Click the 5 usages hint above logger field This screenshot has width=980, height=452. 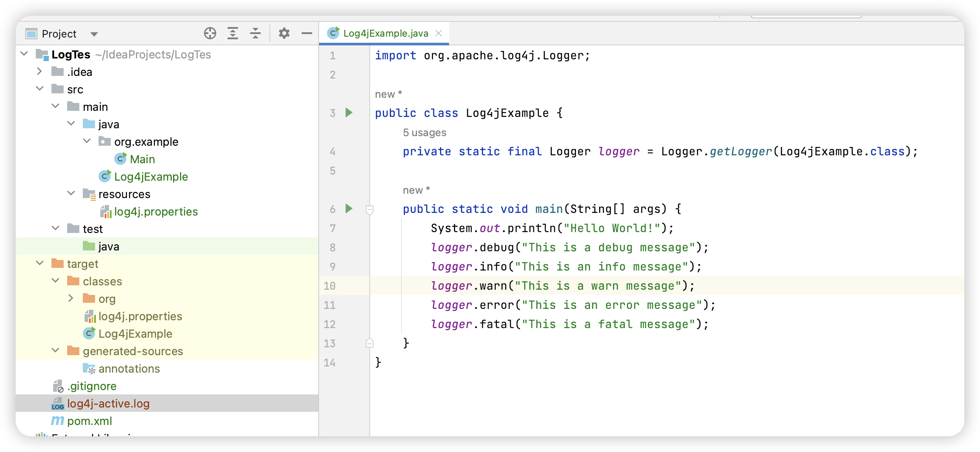424,132
